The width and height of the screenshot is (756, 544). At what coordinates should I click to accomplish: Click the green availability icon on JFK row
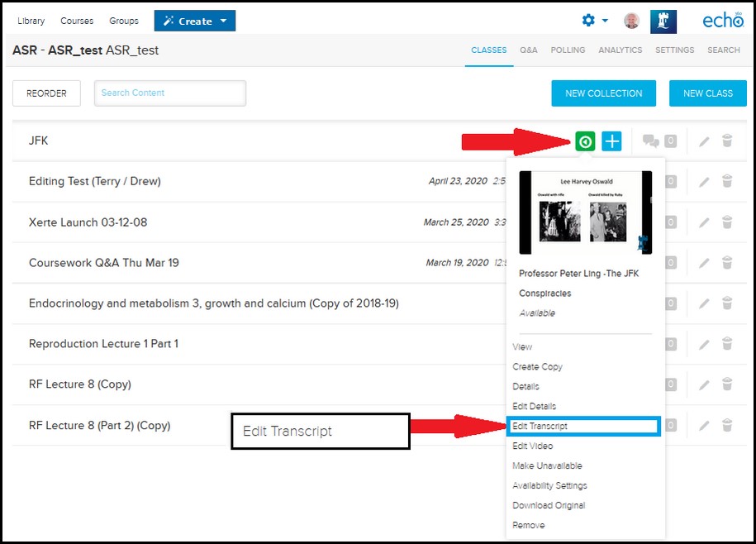(585, 141)
